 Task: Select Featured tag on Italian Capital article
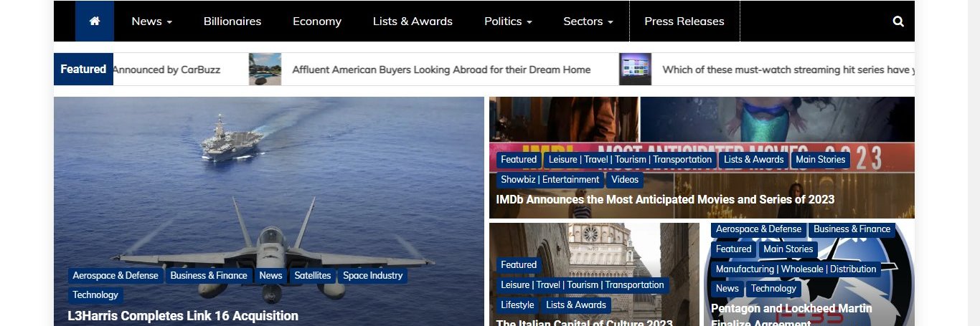(x=519, y=265)
